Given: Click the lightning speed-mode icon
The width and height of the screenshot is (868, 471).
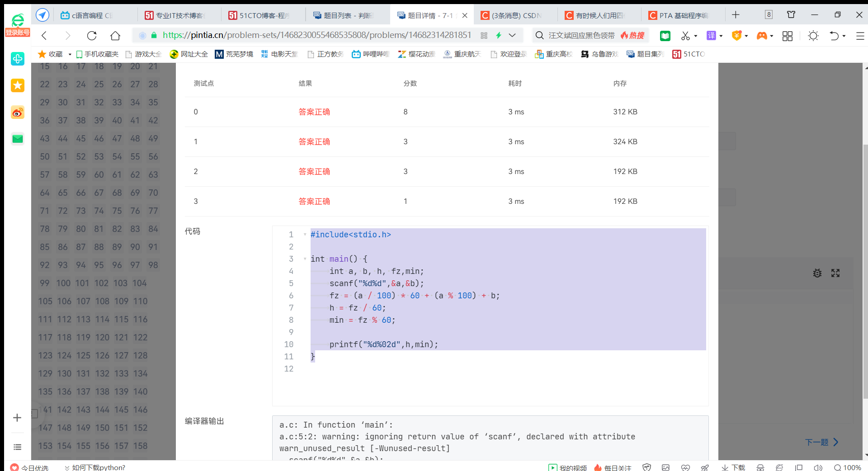Looking at the screenshot, I should point(499,35).
